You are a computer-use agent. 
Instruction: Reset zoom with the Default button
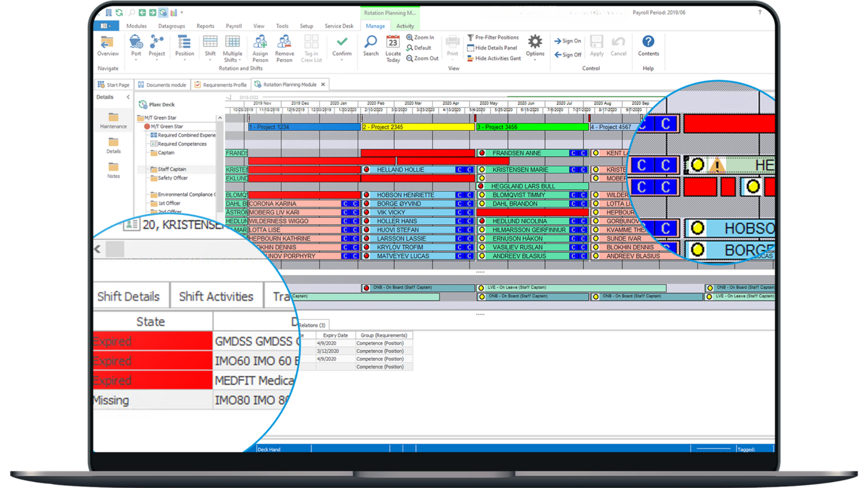pyautogui.click(x=419, y=48)
